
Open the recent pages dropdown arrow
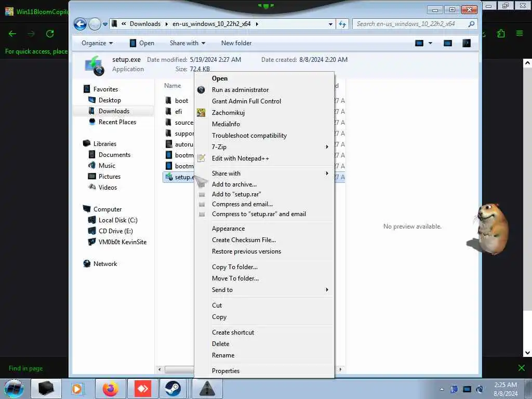[x=105, y=24]
